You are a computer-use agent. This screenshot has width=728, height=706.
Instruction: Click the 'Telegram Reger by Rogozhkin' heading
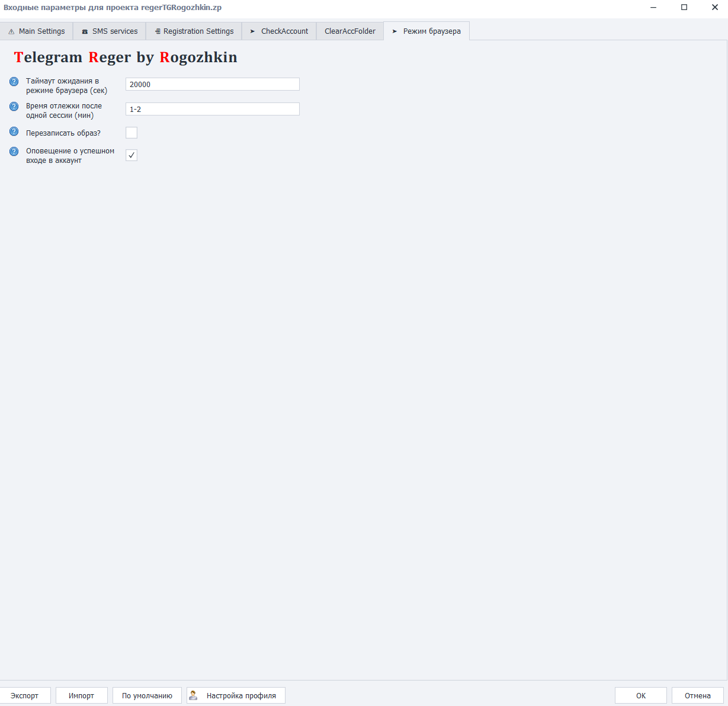126,57
